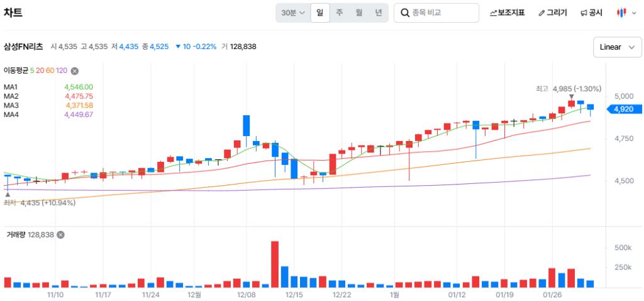644x301 pixels.
Task: Click the 120-day moving average label
Action: pyautogui.click(x=61, y=71)
